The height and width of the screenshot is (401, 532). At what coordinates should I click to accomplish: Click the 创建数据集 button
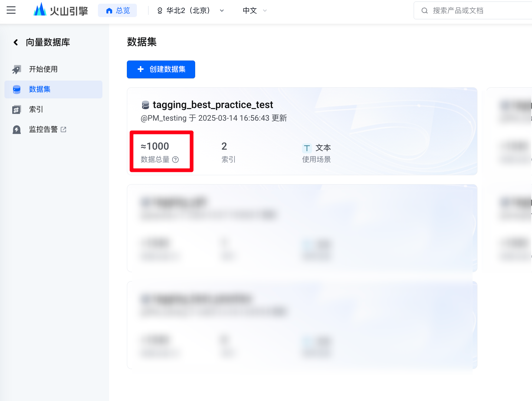point(161,69)
